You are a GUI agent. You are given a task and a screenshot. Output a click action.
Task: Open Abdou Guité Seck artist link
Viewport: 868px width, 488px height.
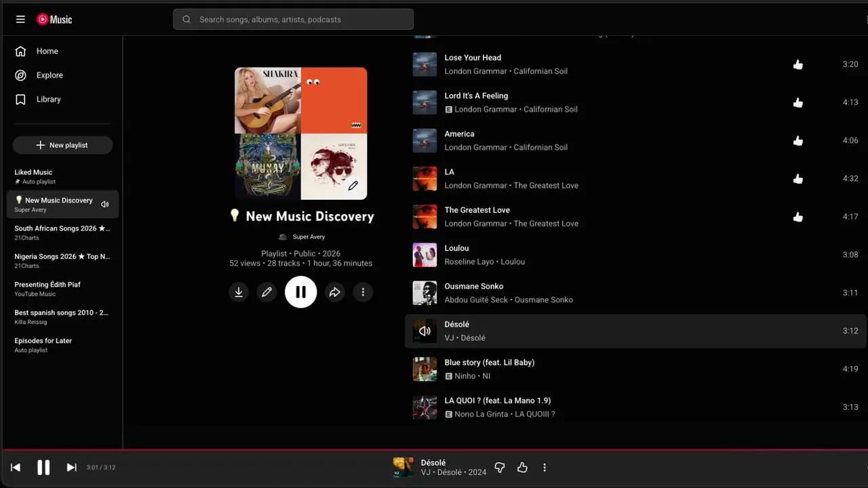pos(476,300)
